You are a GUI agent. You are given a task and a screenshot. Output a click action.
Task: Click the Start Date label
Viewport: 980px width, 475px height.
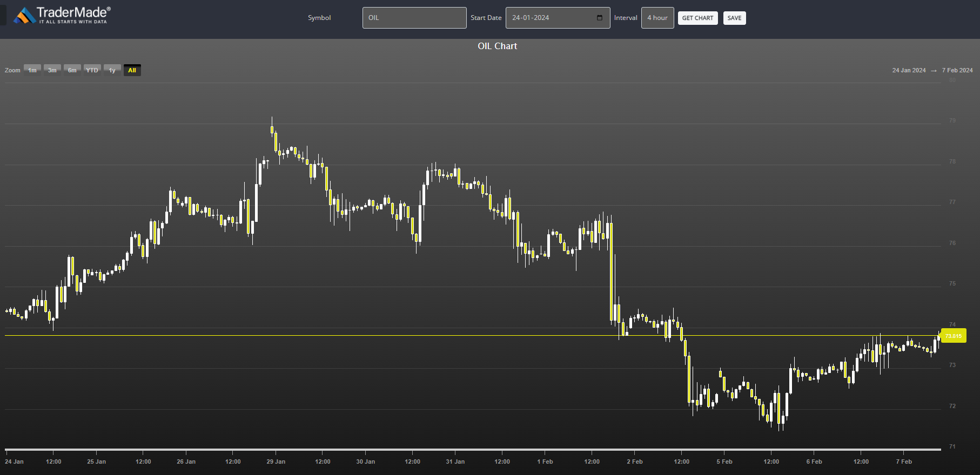click(486, 18)
